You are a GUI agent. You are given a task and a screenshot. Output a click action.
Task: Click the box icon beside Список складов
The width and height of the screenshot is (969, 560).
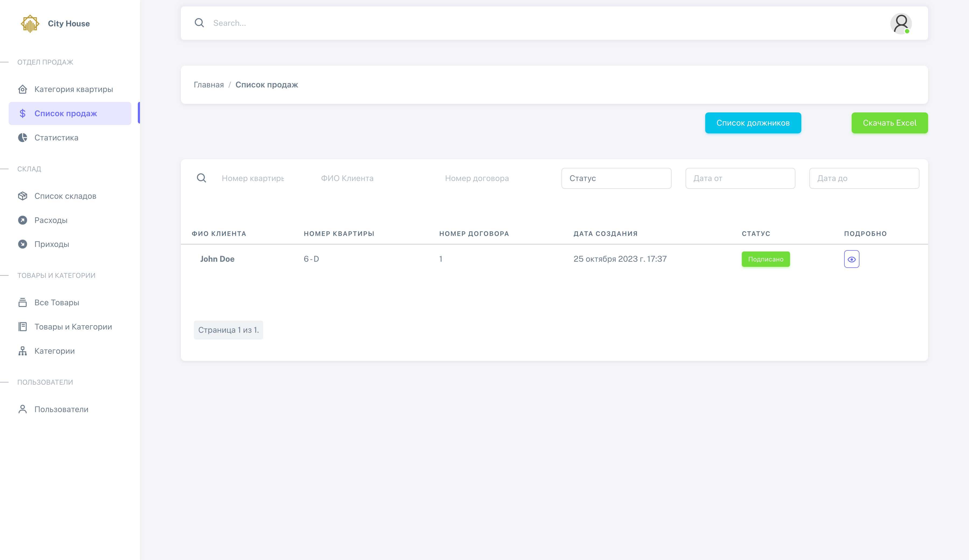pyautogui.click(x=23, y=196)
